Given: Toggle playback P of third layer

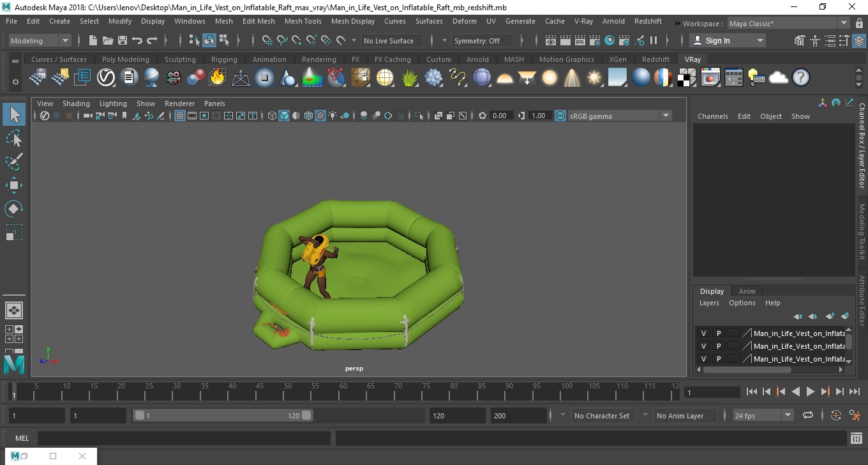Looking at the screenshot, I should click(x=718, y=359).
